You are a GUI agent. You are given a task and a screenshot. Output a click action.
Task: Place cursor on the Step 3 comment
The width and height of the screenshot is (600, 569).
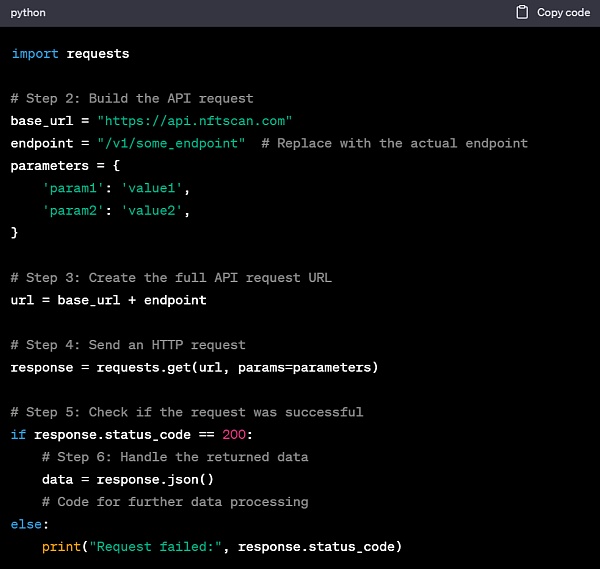(x=171, y=277)
